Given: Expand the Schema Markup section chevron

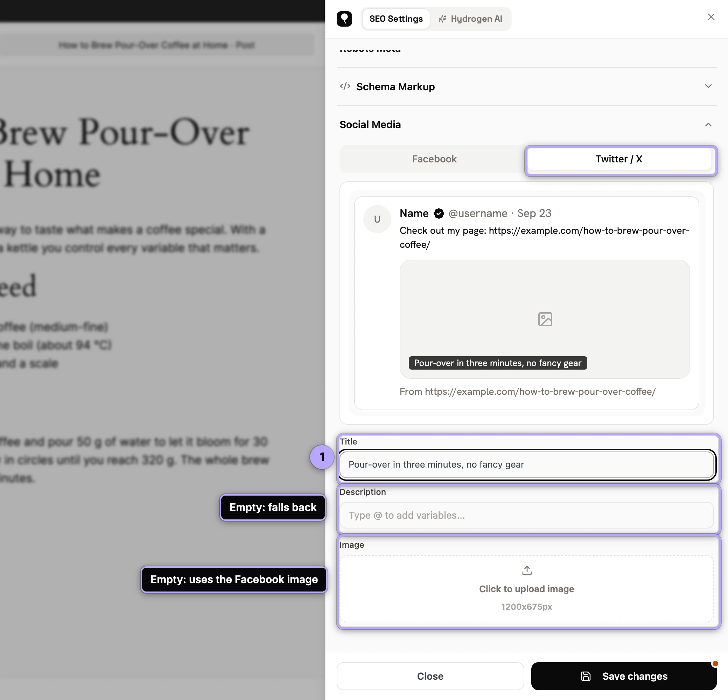Looking at the screenshot, I should tap(708, 86).
